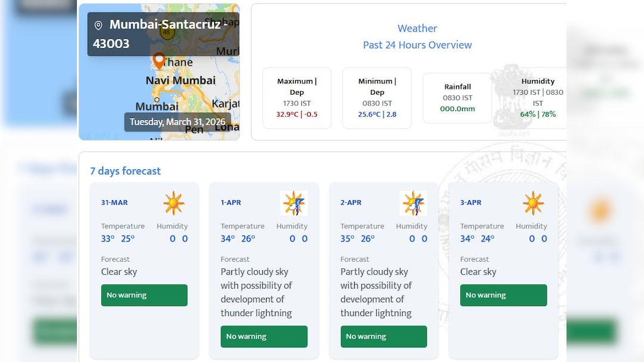Click Navi Mumbai label on the map
This screenshot has width=644, height=362.
click(x=180, y=81)
